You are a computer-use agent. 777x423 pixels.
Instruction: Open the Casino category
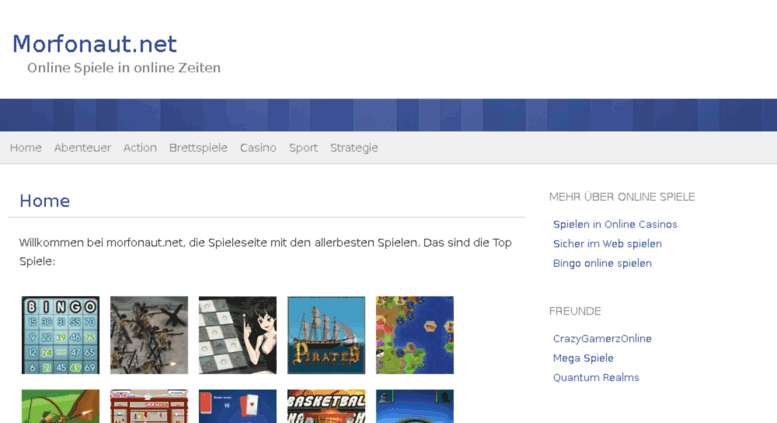pyautogui.click(x=258, y=148)
